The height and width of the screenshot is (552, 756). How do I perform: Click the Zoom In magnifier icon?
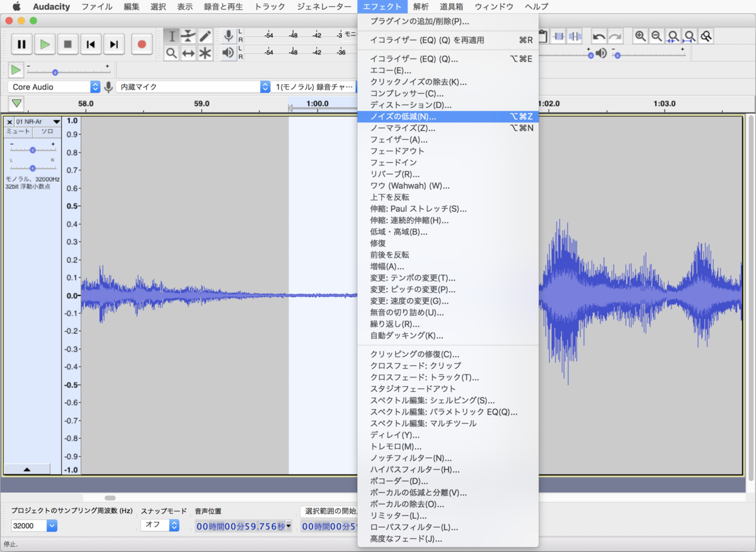point(641,37)
